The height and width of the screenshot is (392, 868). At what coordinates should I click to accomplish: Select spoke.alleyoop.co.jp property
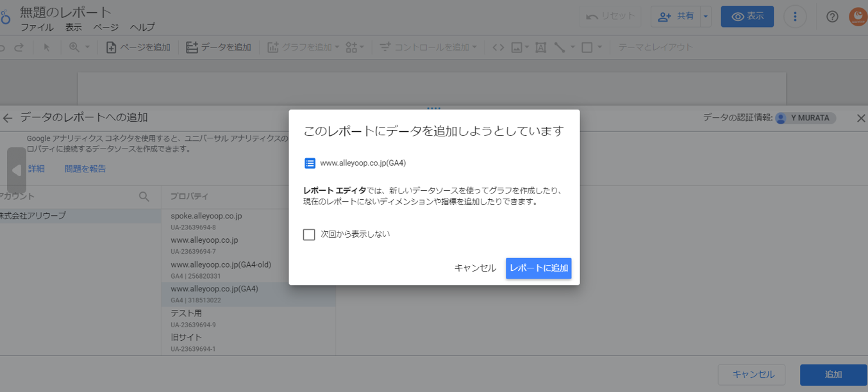pos(248,221)
